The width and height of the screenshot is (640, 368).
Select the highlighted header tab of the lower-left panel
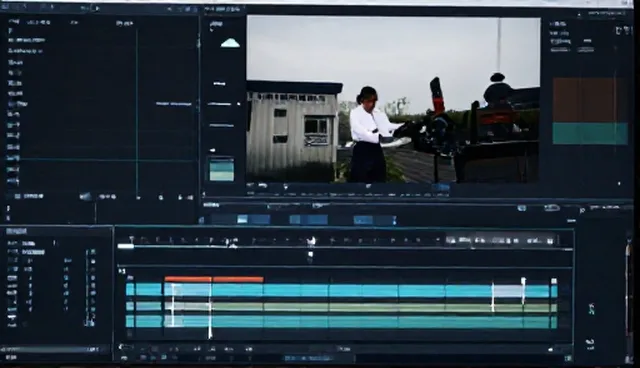[16, 231]
